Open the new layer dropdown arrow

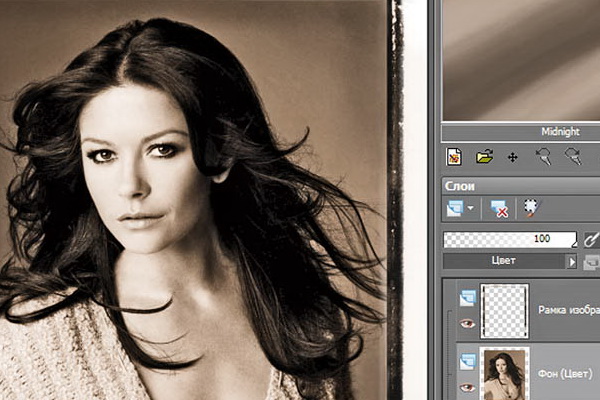tap(470, 208)
